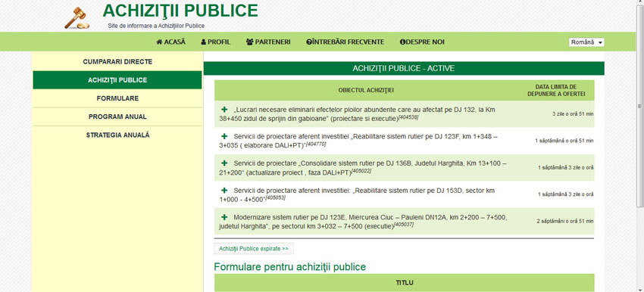The width and height of the screenshot is (644, 292).
Task: Expand the DJ 153D row plus icon
Action: coord(224,191)
